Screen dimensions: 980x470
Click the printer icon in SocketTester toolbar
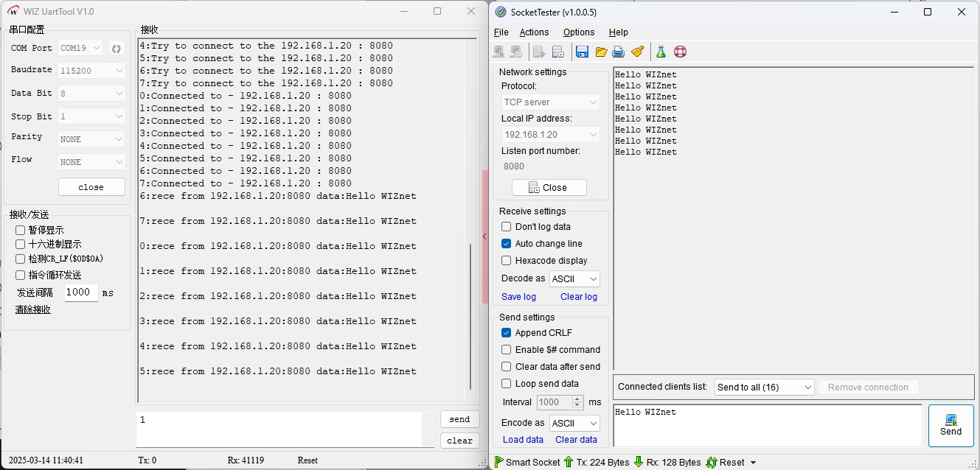coord(619,52)
